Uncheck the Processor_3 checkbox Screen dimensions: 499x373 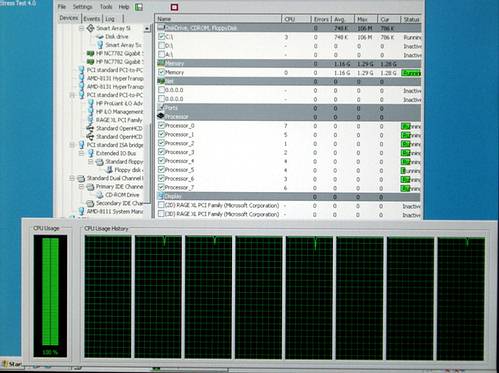click(161, 152)
